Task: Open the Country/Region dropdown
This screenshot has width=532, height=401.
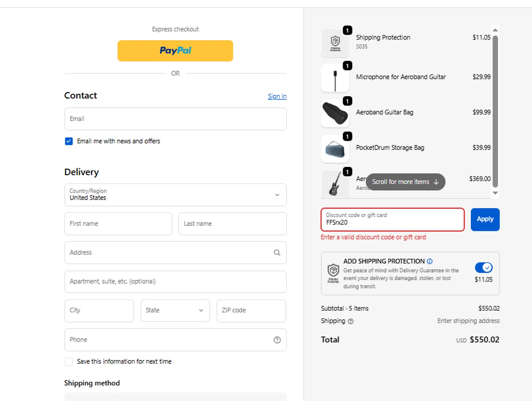Action: [175, 195]
